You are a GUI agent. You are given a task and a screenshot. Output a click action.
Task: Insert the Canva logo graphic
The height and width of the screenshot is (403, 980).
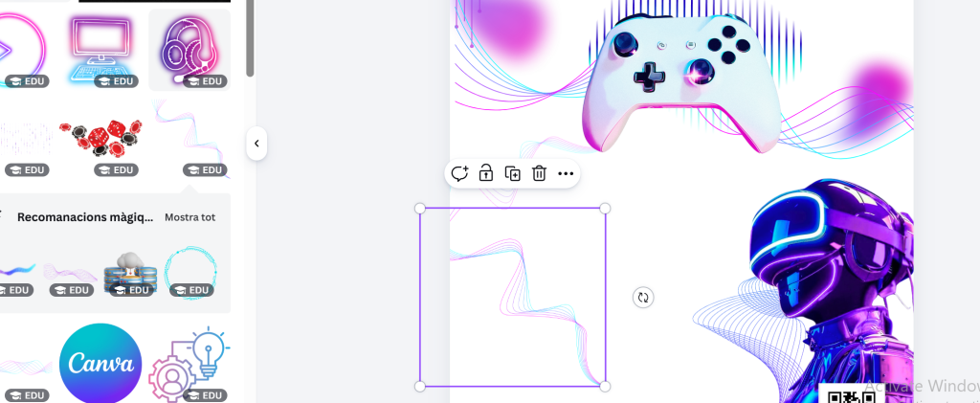pyautogui.click(x=100, y=364)
